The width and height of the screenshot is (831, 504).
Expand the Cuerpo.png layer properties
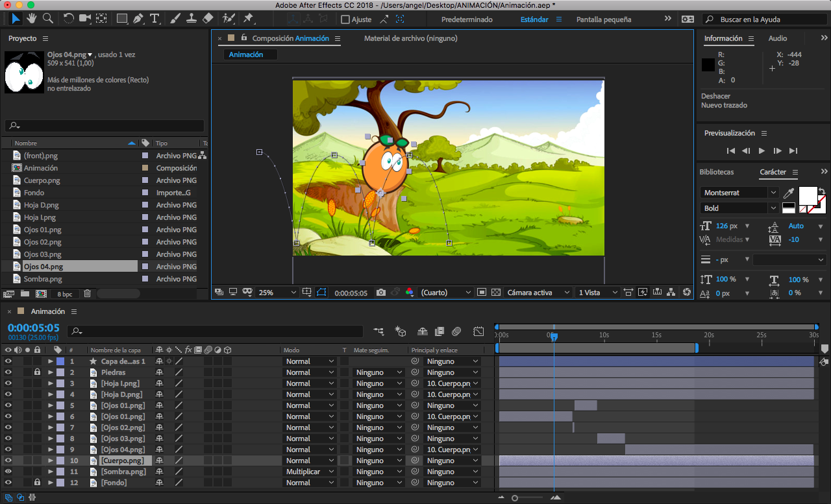point(51,461)
